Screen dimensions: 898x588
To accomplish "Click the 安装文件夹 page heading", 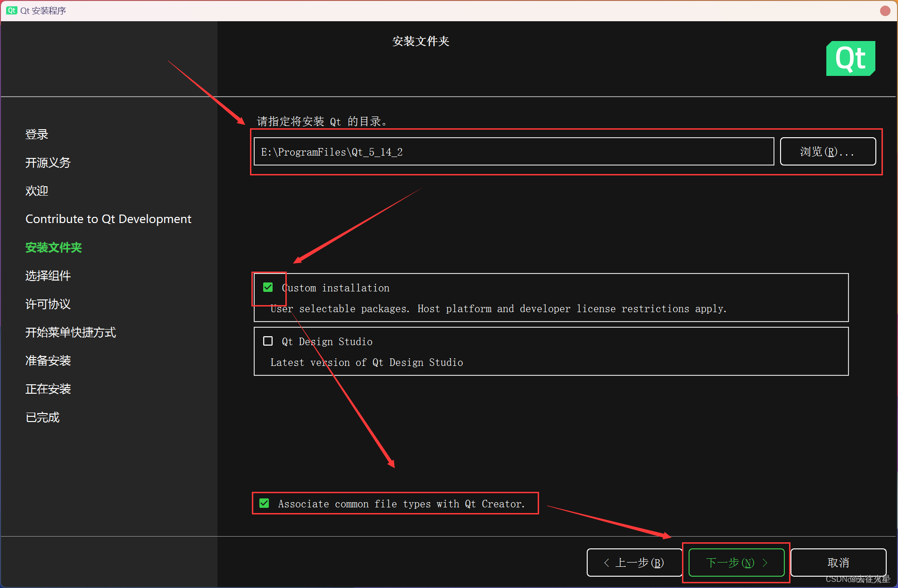I will click(421, 41).
